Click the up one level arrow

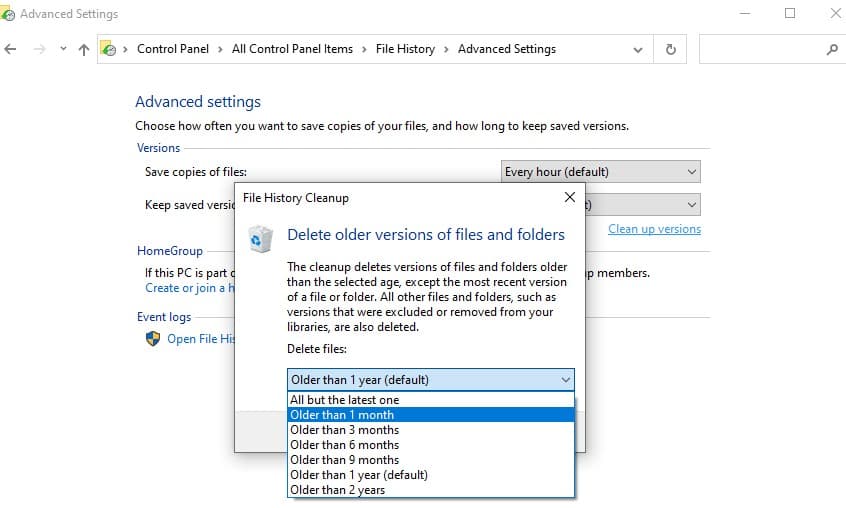point(83,49)
